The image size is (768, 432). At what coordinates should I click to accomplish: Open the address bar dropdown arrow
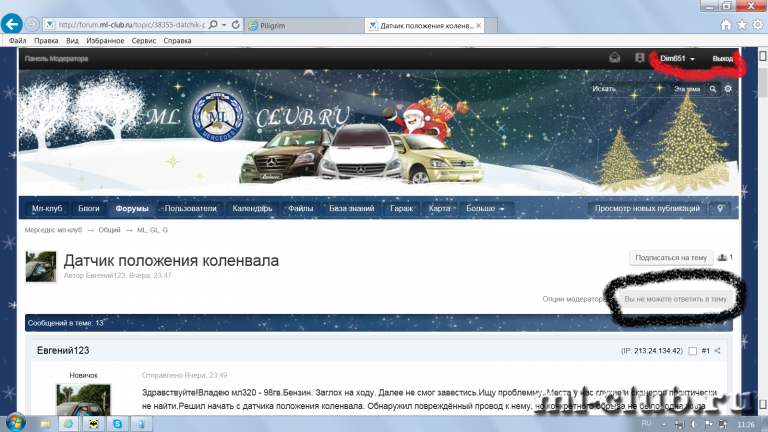224,25
